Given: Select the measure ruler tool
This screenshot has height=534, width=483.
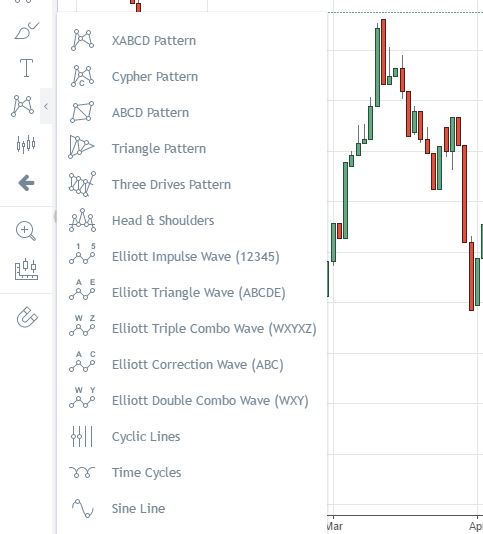Looking at the screenshot, I should point(26,269).
